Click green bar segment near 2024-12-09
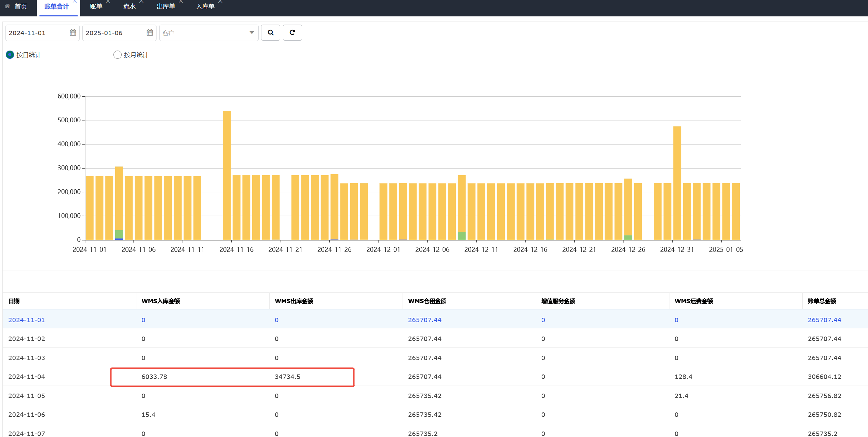 click(462, 236)
